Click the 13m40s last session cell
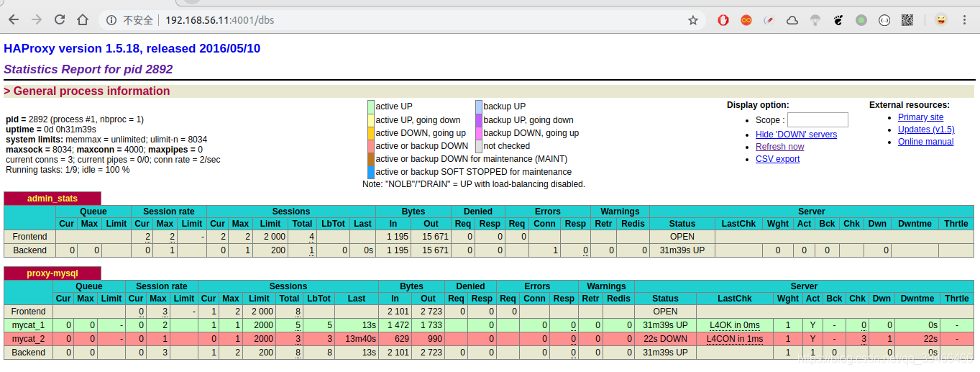 pos(357,339)
